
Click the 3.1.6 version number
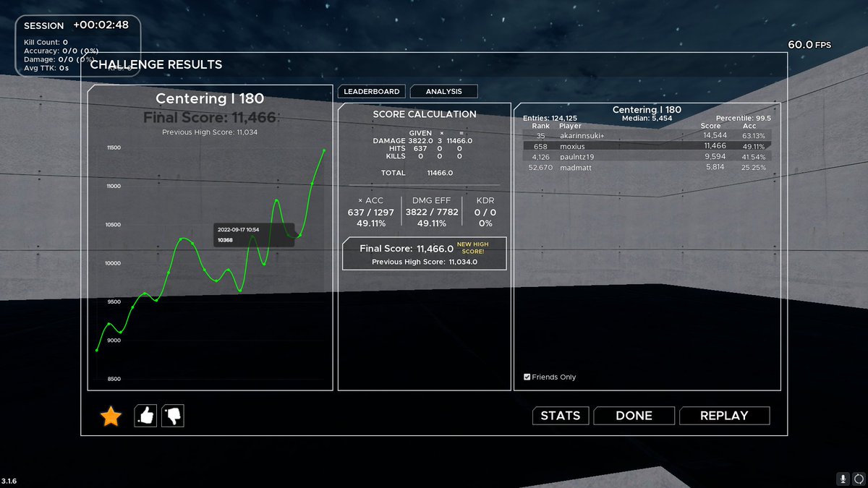pyautogui.click(x=9, y=481)
